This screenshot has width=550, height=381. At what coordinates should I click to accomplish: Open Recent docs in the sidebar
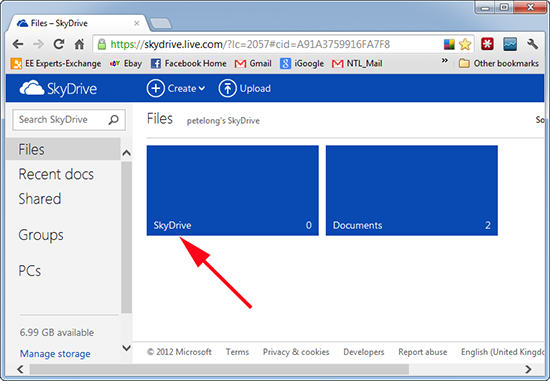pos(56,174)
